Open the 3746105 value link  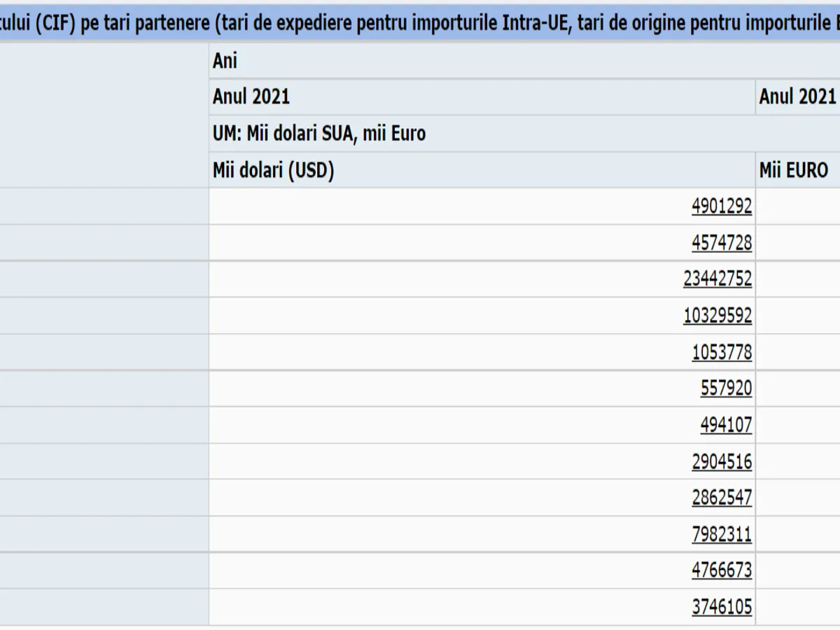tap(722, 607)
